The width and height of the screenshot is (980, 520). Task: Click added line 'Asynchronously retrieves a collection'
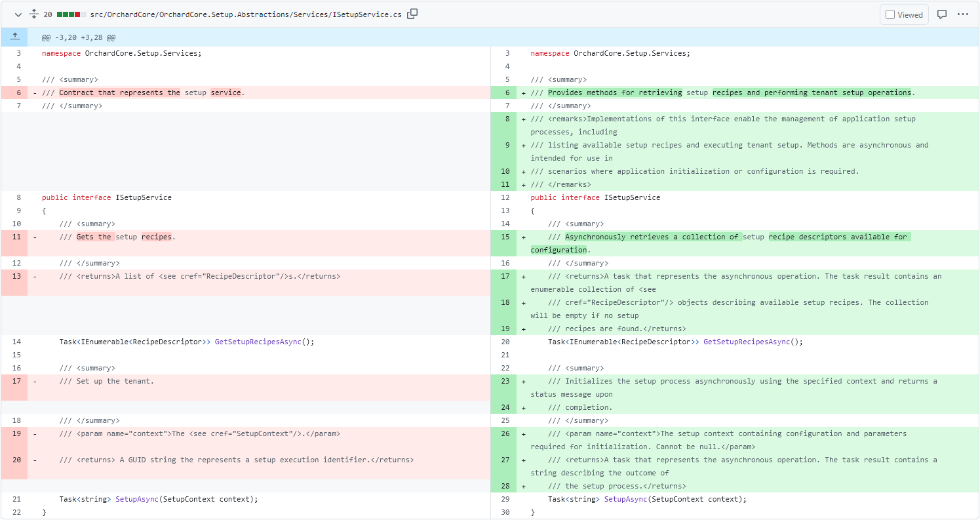tap(748, 243)
